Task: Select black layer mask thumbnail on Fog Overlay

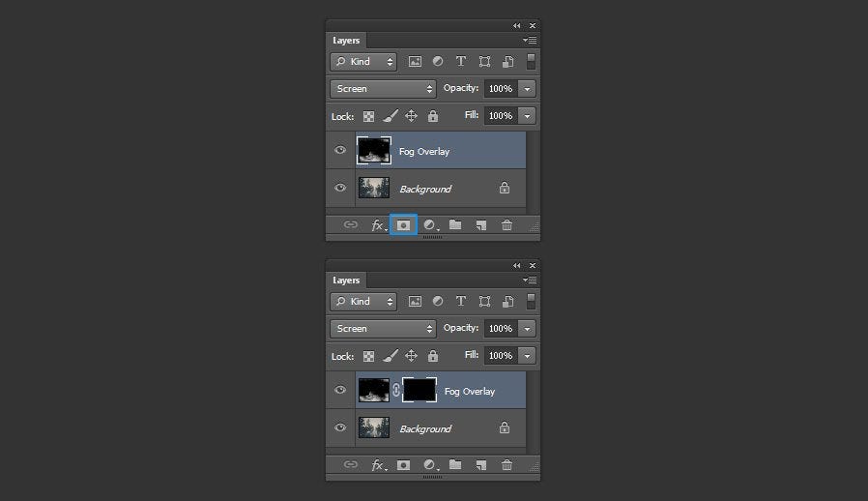Action: (x=420, y=390)
